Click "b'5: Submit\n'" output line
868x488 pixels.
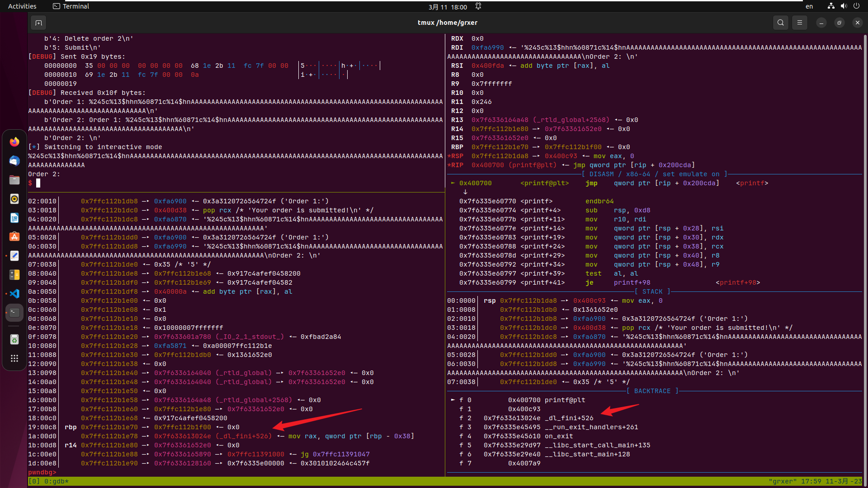[72, 47]
